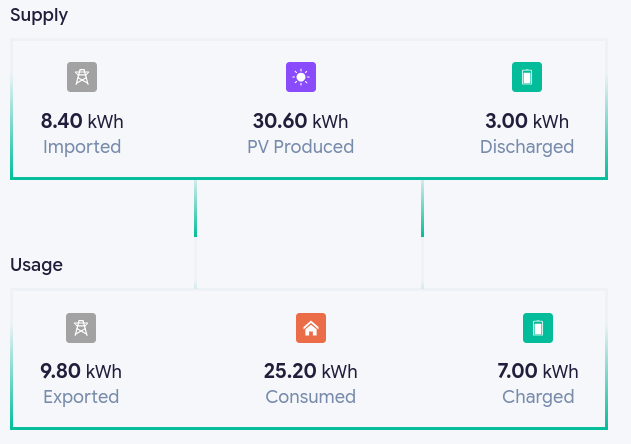Click the Imported label
This screenshot has height=444, width=631.
point(82,147)
